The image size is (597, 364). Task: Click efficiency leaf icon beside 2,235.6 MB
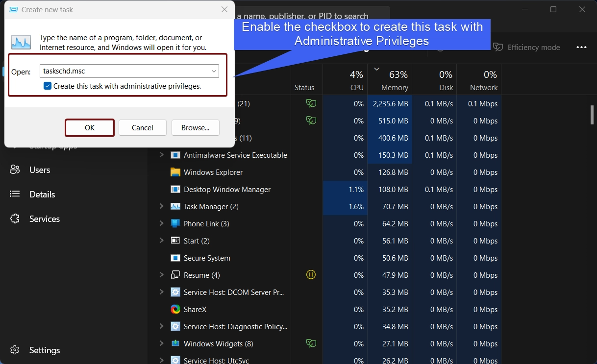(311, 103)
